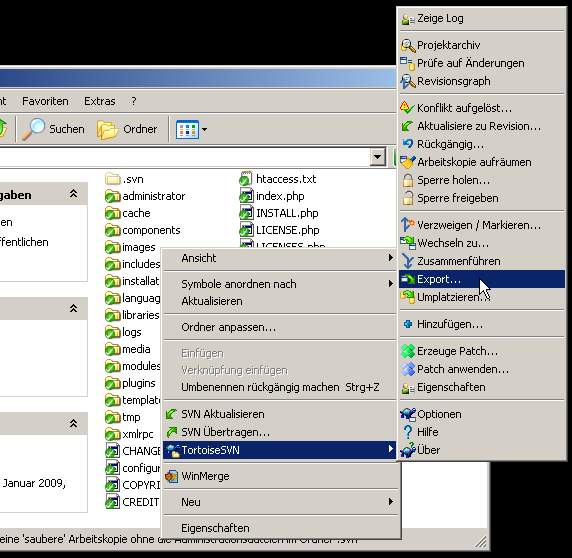This screenshot has height=558, width=572.
Task: Expand the TortoiseSVN submenu arrow
Action: coord(391,449)
